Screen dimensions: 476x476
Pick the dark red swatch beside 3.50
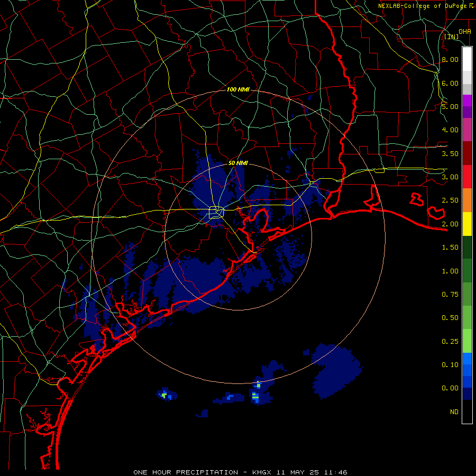(x=467, y=153)
